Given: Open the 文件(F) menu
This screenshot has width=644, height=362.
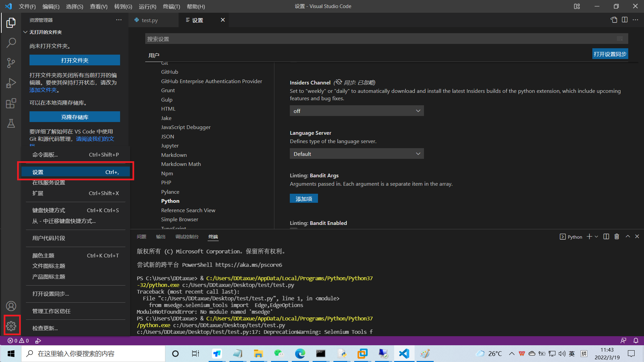Looking at the screenshot, I should pos(27,6).
